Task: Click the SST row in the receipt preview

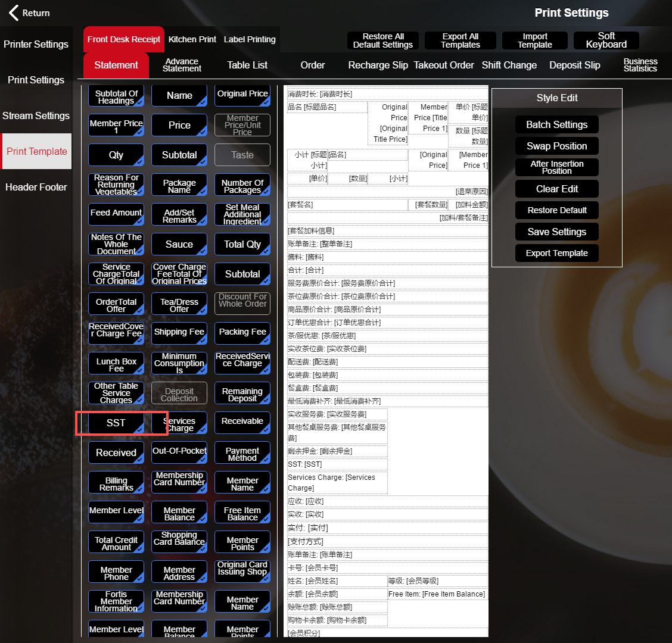Action: (337, 464)
